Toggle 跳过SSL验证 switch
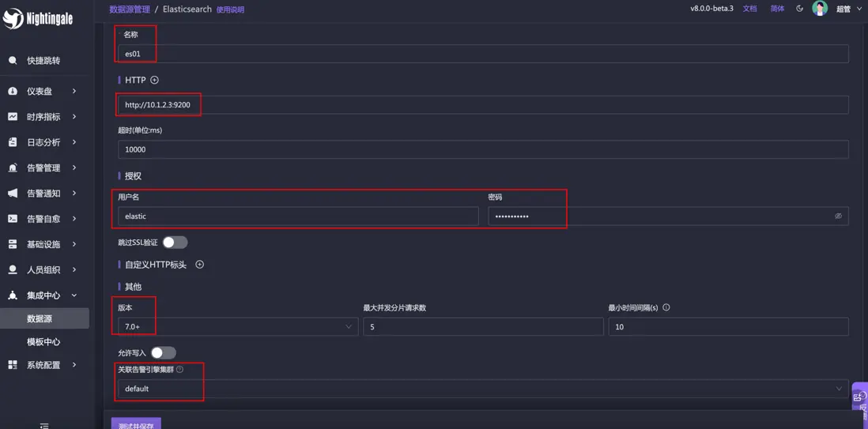Screen dimensions: 868x429 tap(175, 243)
